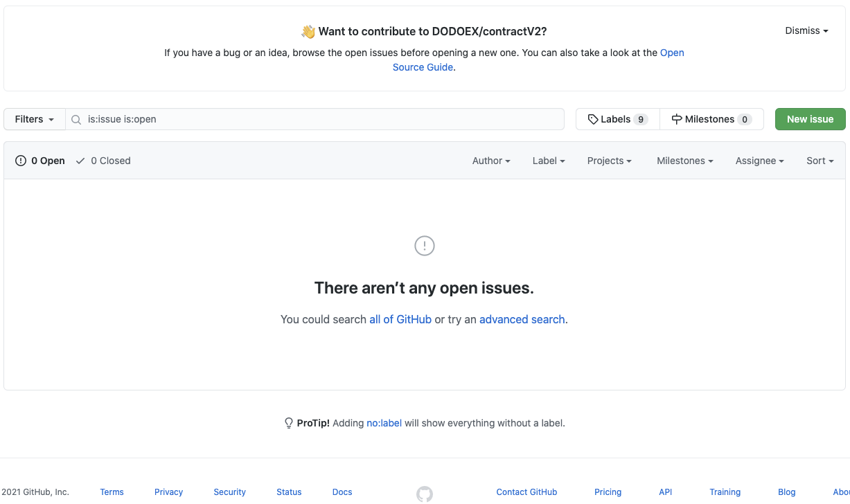Viewport: 850px width, 504px height.
Task: Open the API footer link
Action: [665, 492]
